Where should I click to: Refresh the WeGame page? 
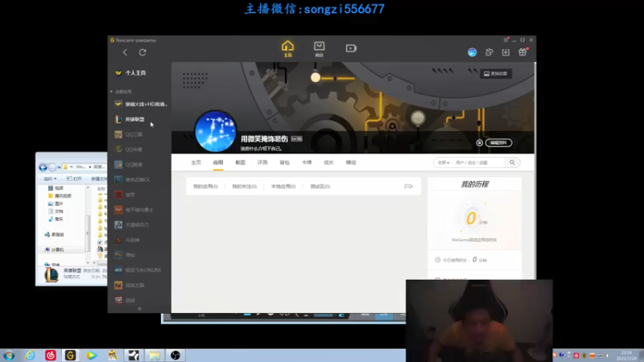tap(142, 52)
